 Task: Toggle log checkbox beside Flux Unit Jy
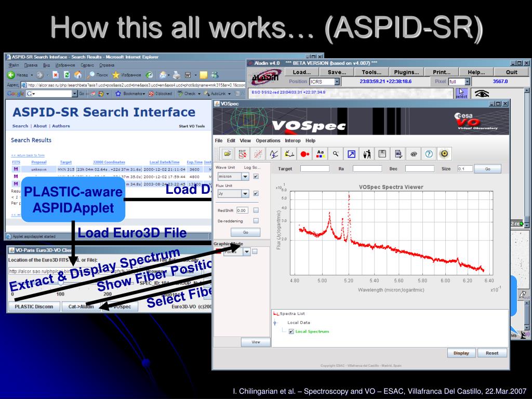click(256, 193)
